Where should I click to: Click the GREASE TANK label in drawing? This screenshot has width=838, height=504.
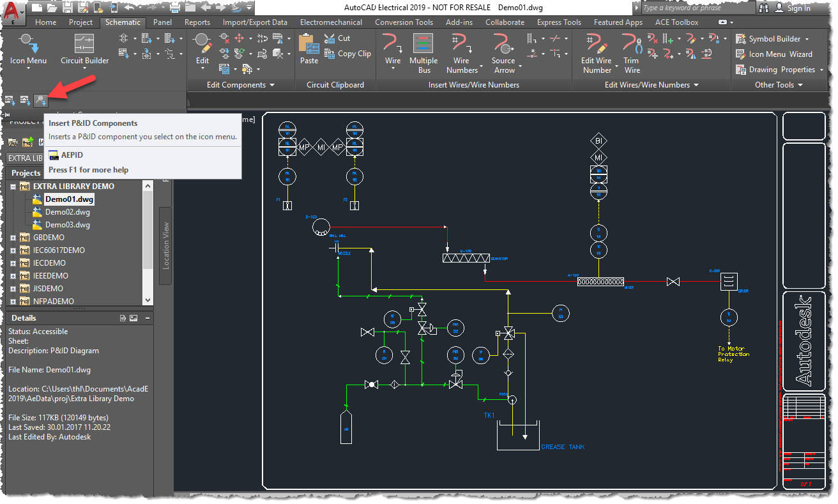562,447
